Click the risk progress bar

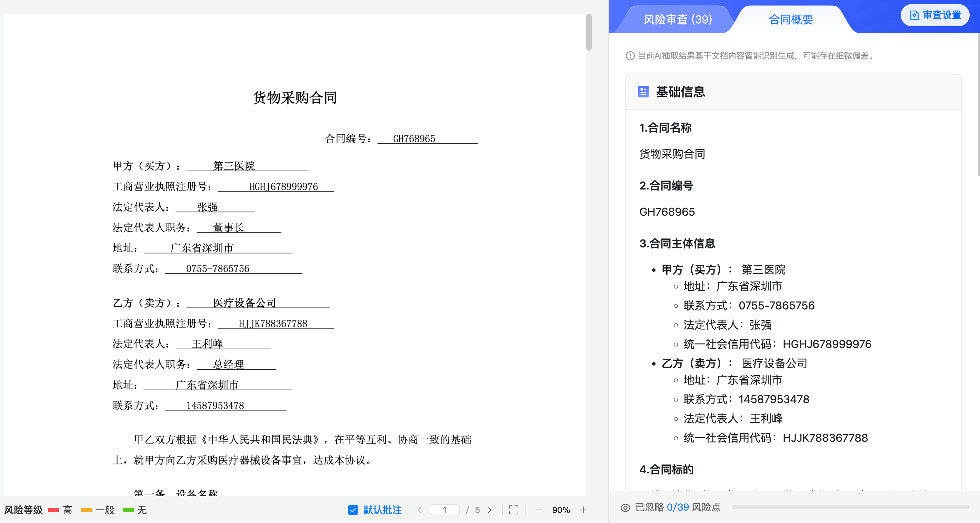pos(850,507)
